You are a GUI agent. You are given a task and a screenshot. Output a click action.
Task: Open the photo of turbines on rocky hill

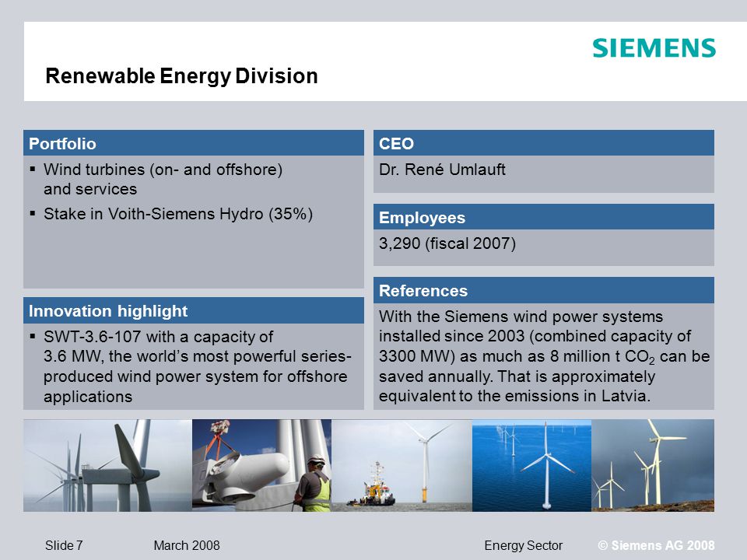653,465
